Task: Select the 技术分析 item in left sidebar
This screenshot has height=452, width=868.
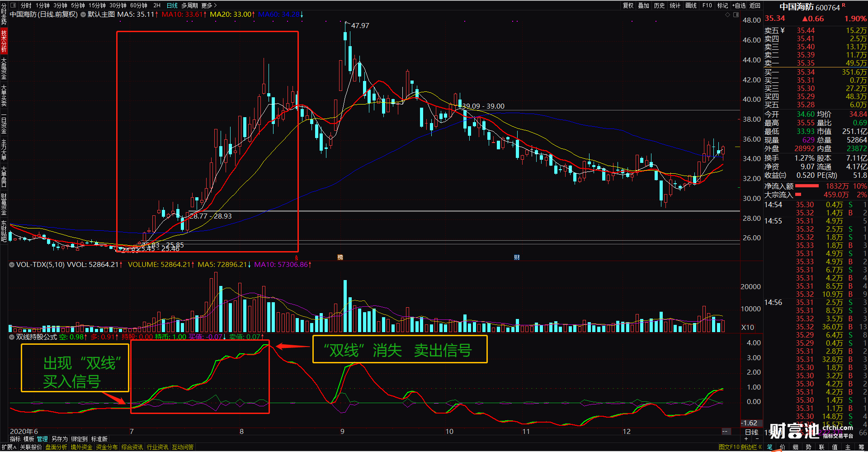Action: point(4,41)
